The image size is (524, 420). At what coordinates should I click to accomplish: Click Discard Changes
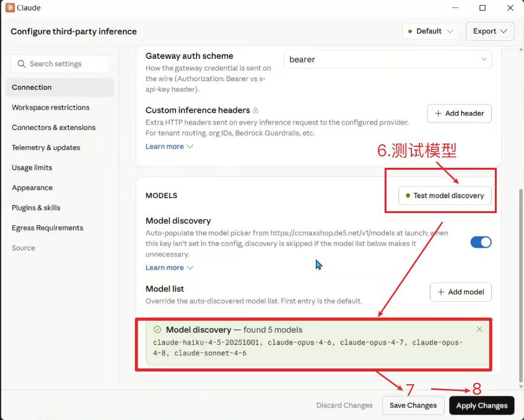pos(344,405)
